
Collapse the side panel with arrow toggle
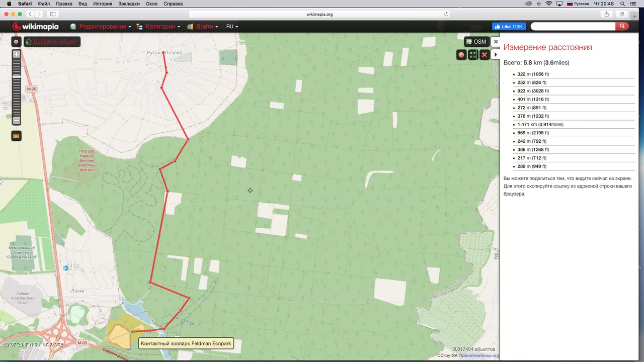coord(496,55)
